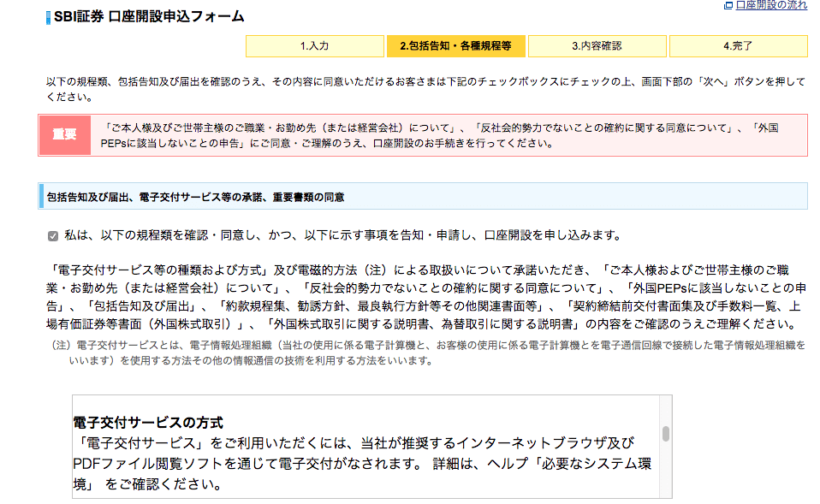Viewport: 820px width, 504px height.
Task: Click the scrollbar thumb in the terms box
Action: click(x=666, y=434)
